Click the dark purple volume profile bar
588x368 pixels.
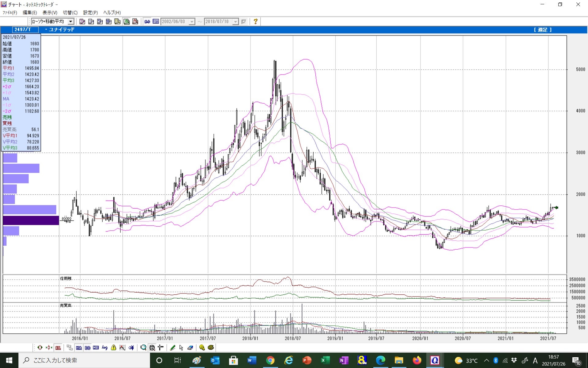pyautogui.click(x=31, y=220)
